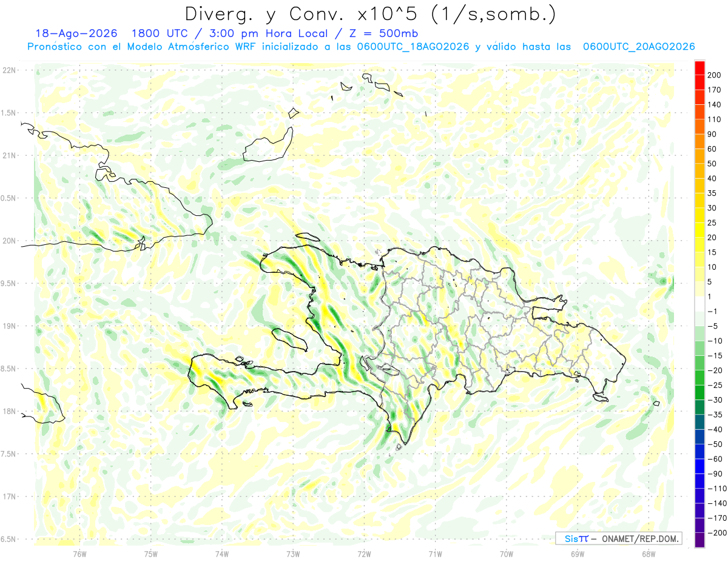Click the initialization time '0600UTC_18AGO2026'

[x=414, y=47]
